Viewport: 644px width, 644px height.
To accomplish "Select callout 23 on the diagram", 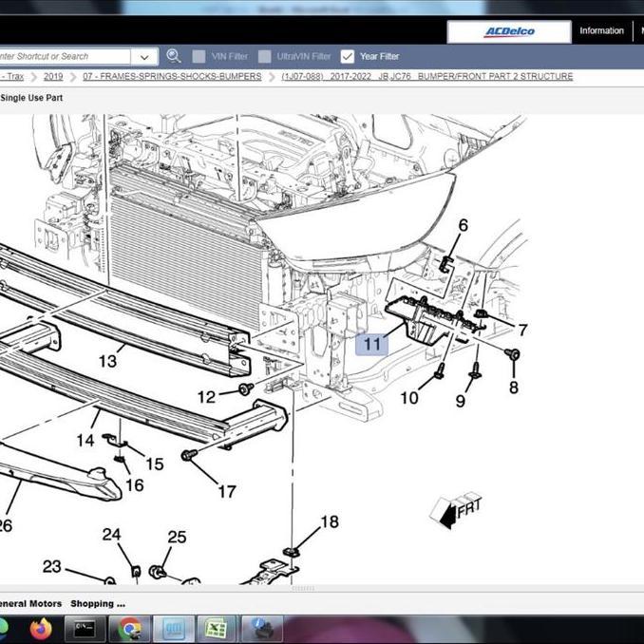I will point(51,566).
